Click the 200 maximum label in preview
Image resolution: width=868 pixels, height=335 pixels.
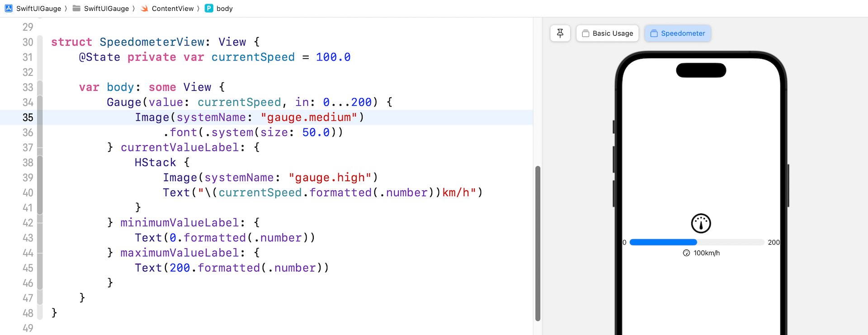pyautogui.click(x=774, y=242)
